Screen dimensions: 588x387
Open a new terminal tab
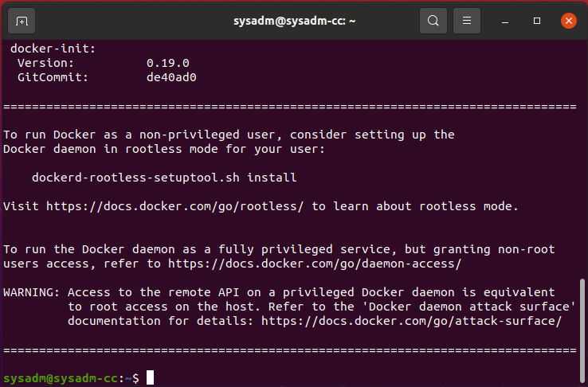click(22, 21)
